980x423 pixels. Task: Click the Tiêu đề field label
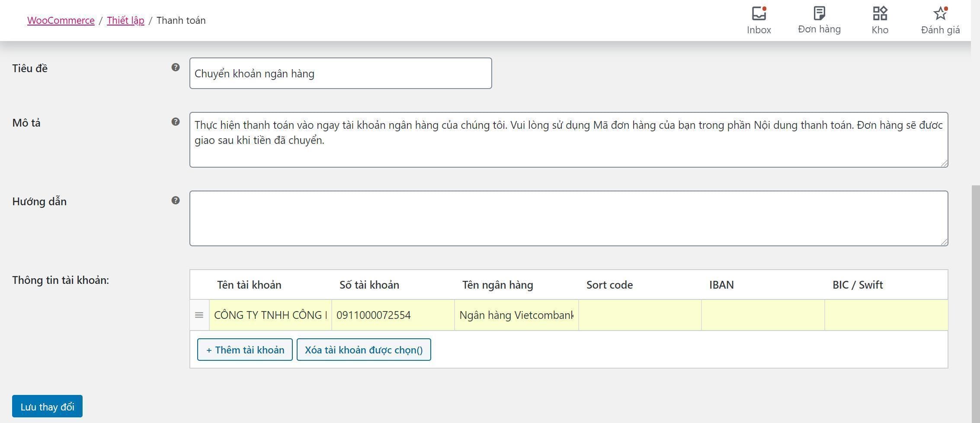tap(30, 68)
